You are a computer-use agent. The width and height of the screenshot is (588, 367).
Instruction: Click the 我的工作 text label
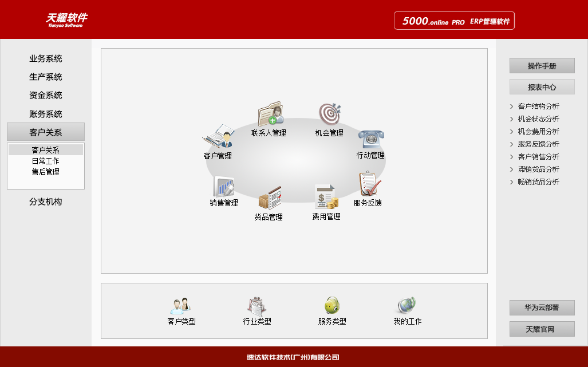point(408,321)
